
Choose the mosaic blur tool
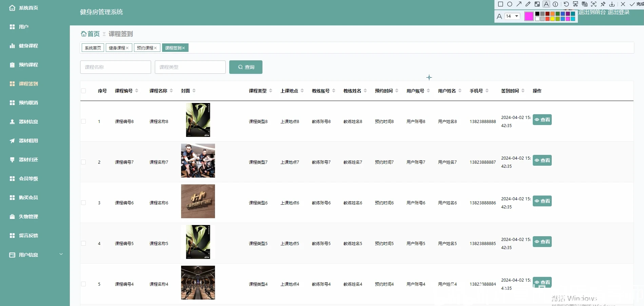(537, 4)
